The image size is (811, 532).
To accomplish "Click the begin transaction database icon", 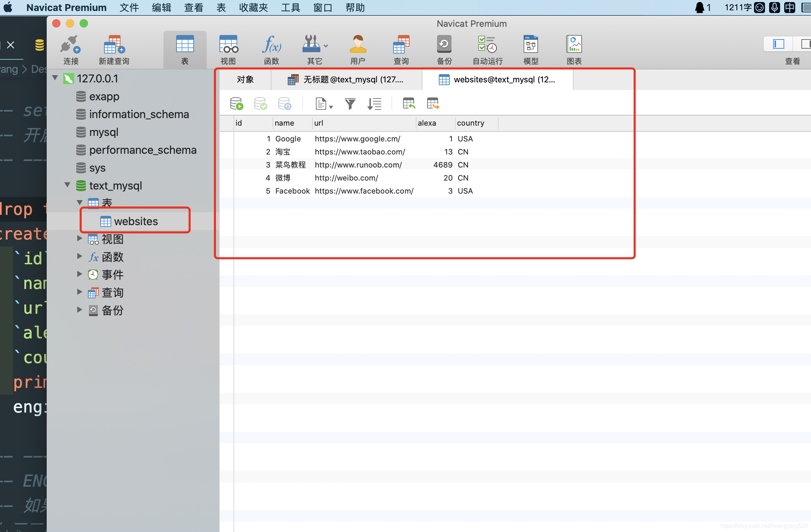I will pos(237,103).
